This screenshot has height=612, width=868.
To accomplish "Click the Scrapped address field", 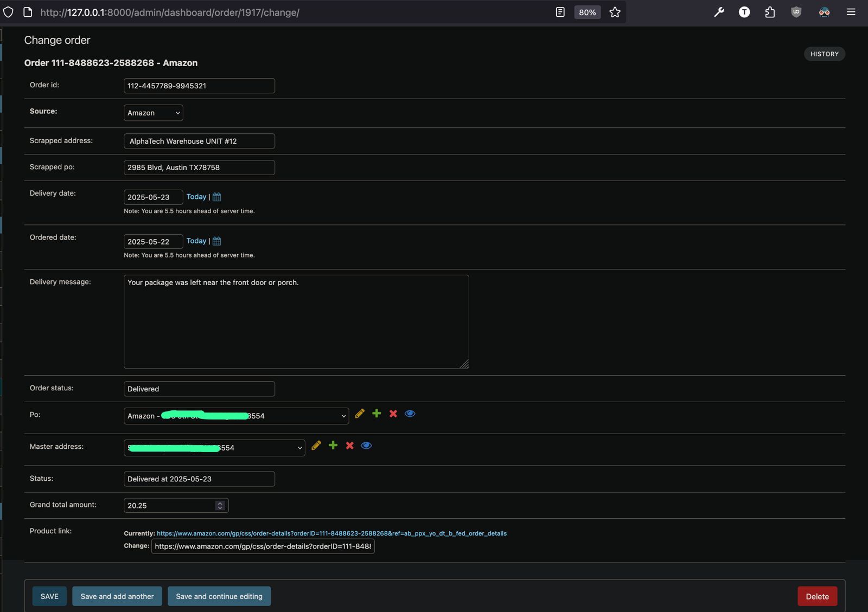I will click(x=199, y=141).
